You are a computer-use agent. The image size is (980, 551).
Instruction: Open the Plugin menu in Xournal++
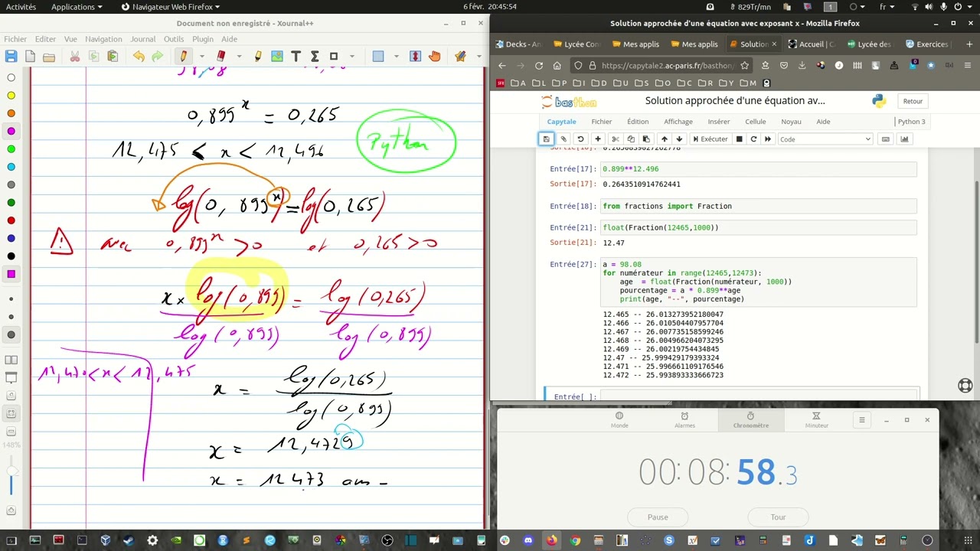[x=203, y=39]
